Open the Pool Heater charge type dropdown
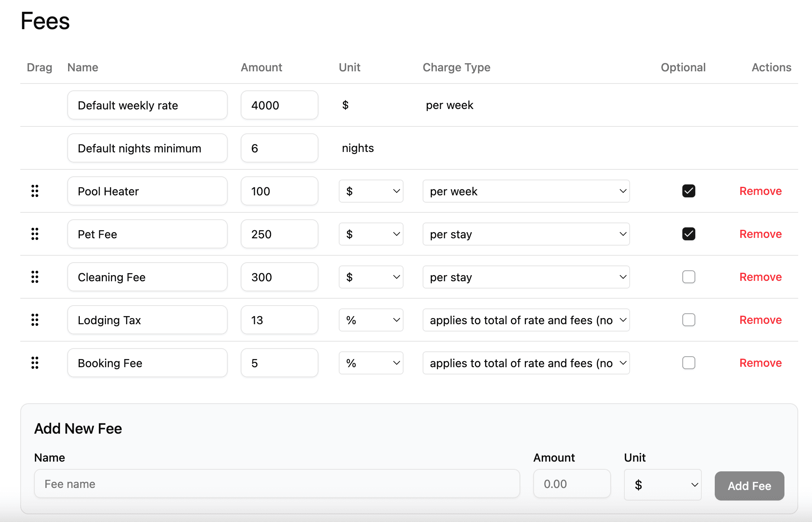This screenshot has height=522, width=812. coord(526,191)
